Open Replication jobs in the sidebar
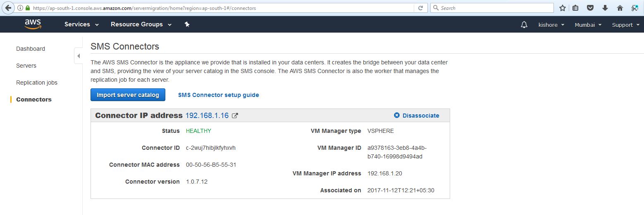Screen dimensions: 644x215 (37, 83)
